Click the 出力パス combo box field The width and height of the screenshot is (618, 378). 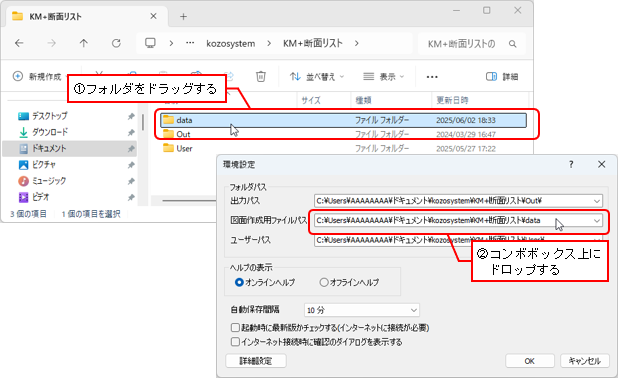tap(458, 201)
